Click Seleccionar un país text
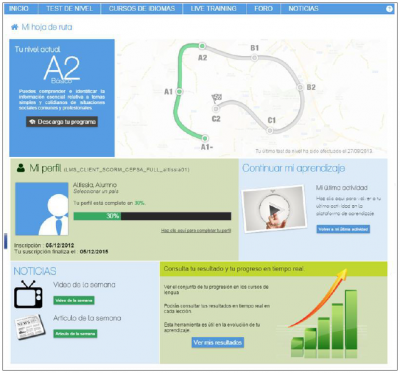The height and width of the screenshot is (373, 400). [x=96, y=192]
